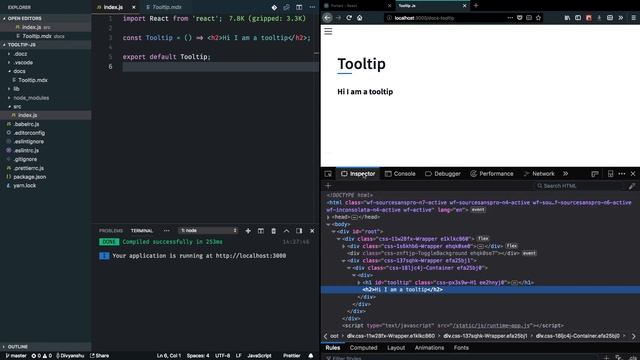Split the VS Code editor
The height and width of the screenshot is (360, 640).
[x=299, y=7]
